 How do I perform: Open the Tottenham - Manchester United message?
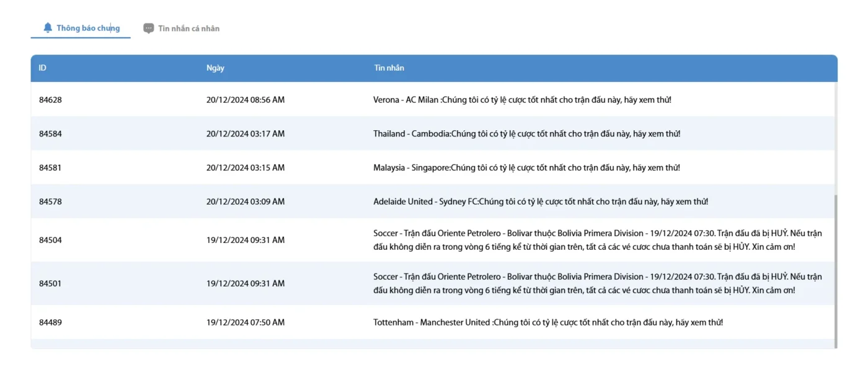tap(548, 322)
